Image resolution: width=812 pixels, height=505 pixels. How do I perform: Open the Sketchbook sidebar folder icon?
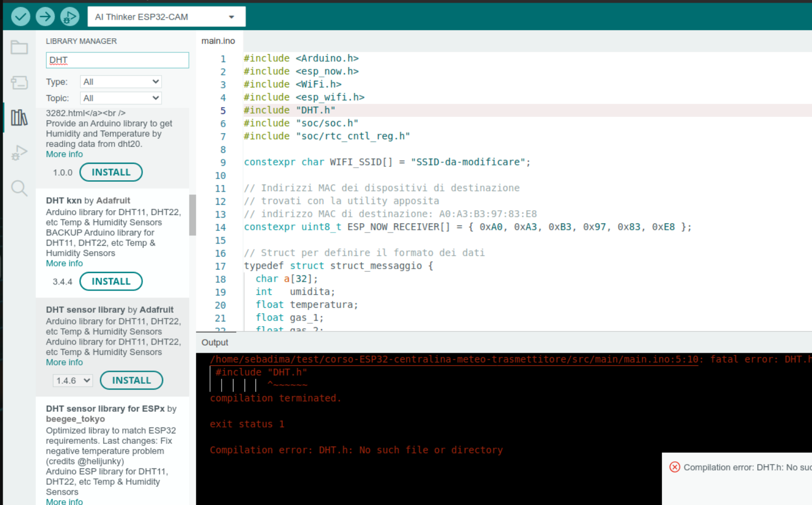tap(19, 47)
